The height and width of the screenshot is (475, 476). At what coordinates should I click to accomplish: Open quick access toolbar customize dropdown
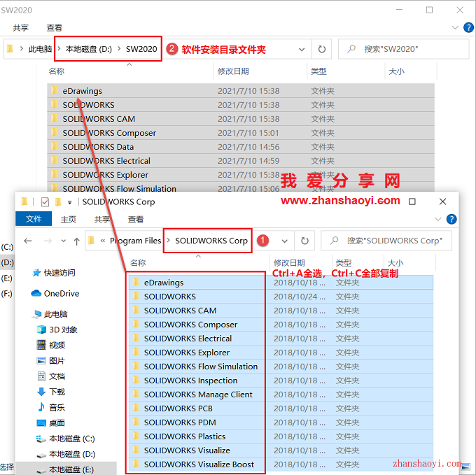(x=69, y=202)
